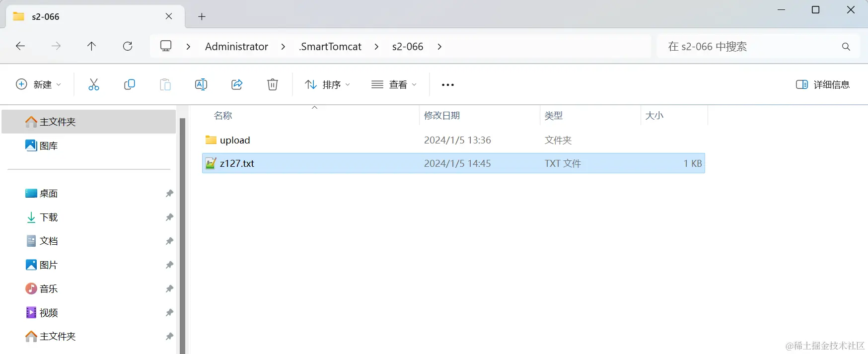Click the sidebar vertical scrollbar
Viewport: 868px width, 354px height.
(x=182, y=235)
